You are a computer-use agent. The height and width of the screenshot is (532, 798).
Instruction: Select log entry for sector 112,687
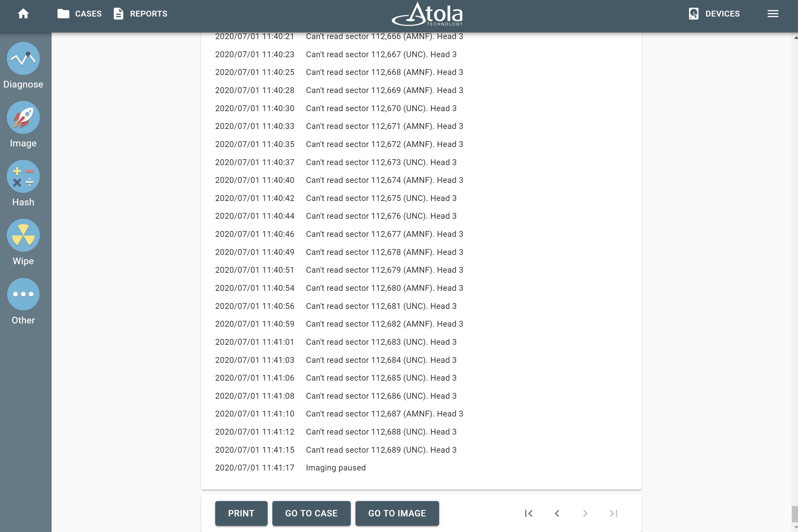(339, 414)
